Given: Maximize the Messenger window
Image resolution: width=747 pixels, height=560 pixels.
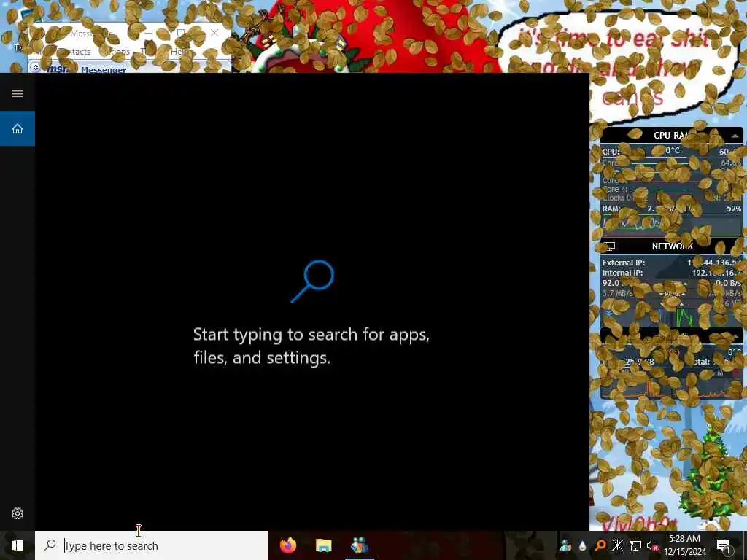Looking at the screenshot, I should 181,33.
